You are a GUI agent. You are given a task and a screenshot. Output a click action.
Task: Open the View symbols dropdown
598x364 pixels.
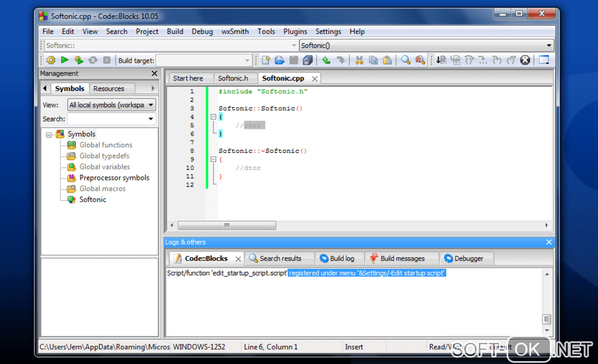(x=151, y=105)
